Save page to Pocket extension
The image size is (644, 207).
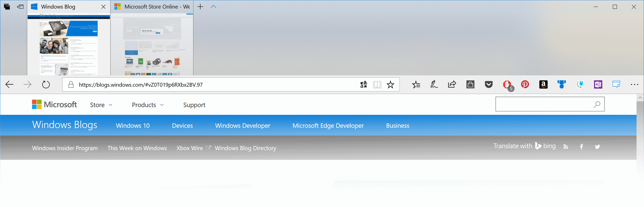point(489,84)
